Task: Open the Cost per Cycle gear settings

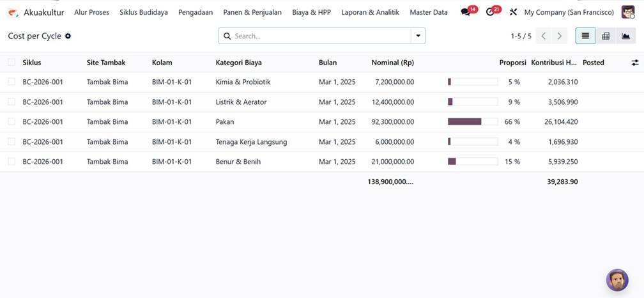Action: (x=68, y=36)
